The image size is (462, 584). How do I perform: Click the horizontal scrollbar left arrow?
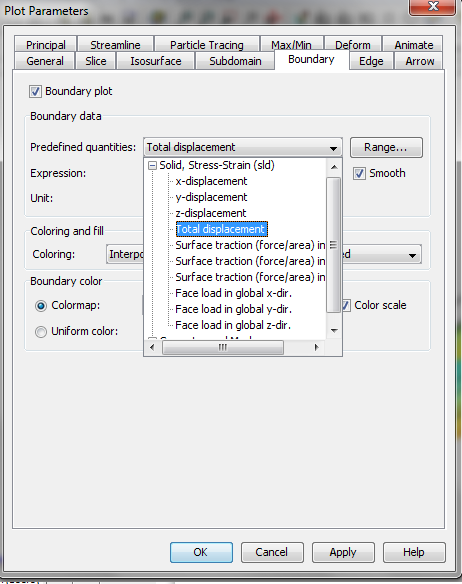[152, 347]
